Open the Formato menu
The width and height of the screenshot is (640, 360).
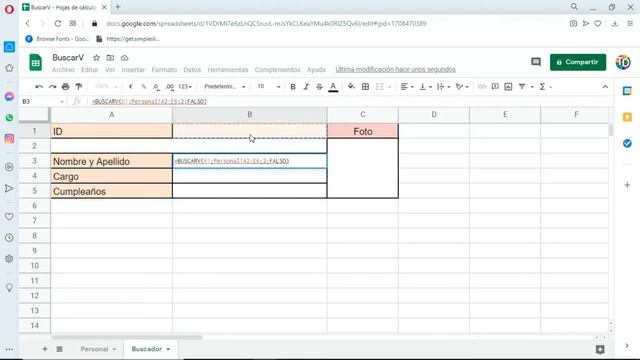click(x=164, y=70)
